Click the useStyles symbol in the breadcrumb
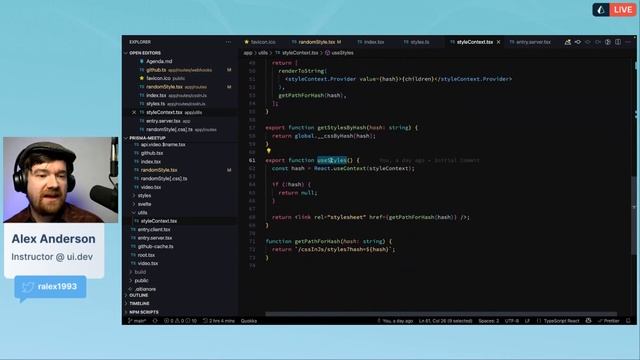Viewport: 640px width, 360px height. point(340,53)
